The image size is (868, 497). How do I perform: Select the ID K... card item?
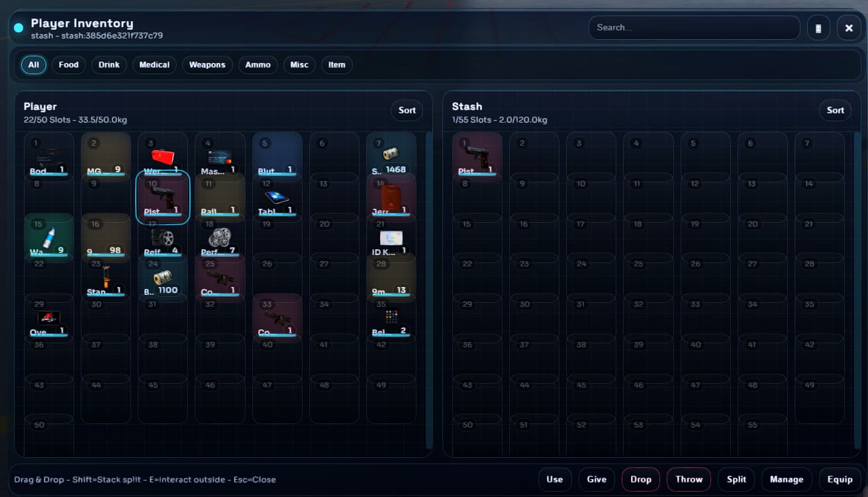click(391, 237)
